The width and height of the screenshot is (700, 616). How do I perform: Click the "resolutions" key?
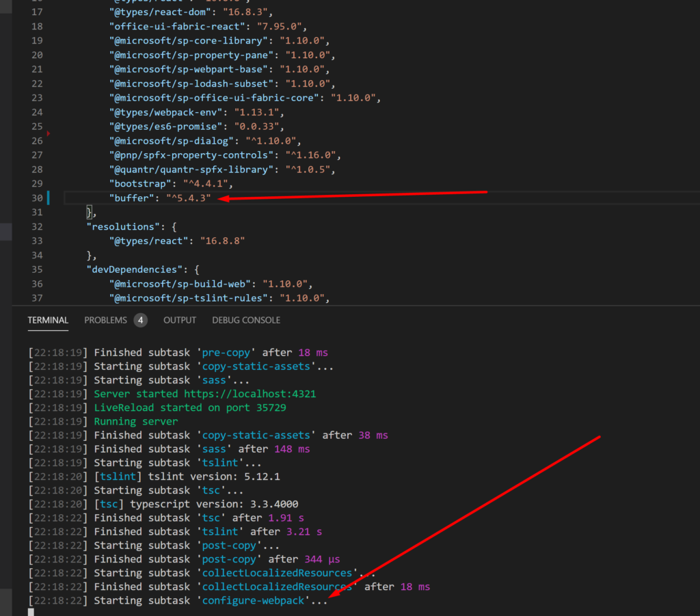pyautogui.click(x=123, y=226)
